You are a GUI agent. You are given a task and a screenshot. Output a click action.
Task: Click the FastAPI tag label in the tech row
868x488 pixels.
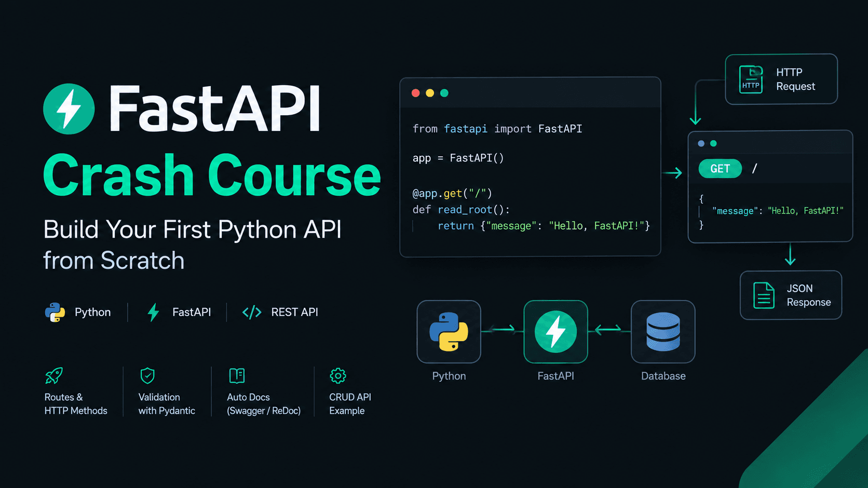click(192, 313)
